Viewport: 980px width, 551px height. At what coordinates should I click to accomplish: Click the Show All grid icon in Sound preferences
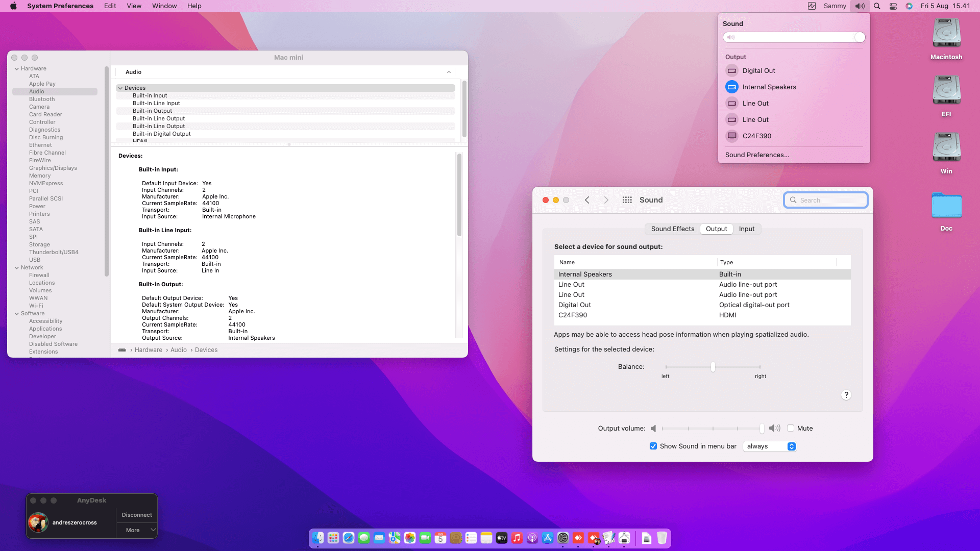click(627, 200)
